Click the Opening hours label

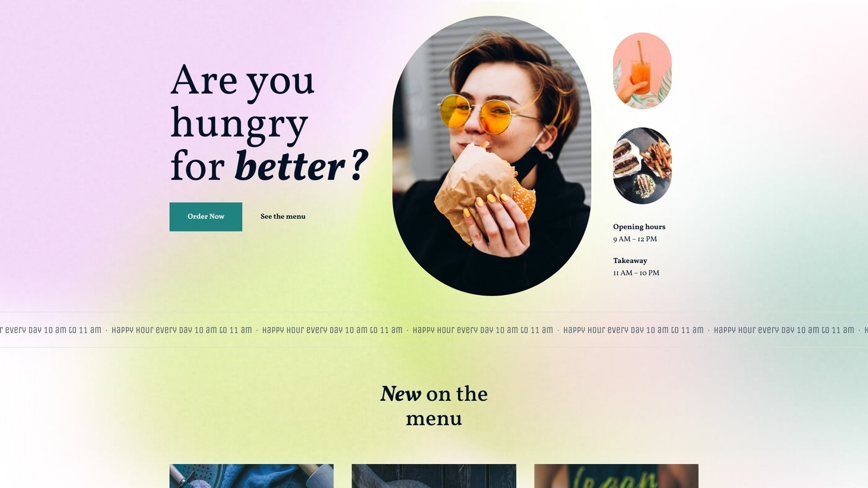pyautogui.click(x=639, y=227)
